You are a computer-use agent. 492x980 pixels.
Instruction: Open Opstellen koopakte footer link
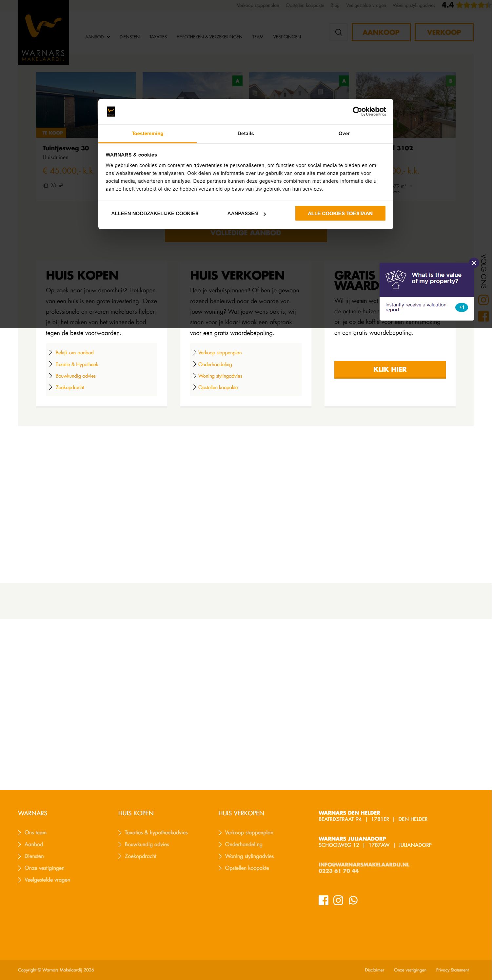pyautogui.click(x=247, y=868)
